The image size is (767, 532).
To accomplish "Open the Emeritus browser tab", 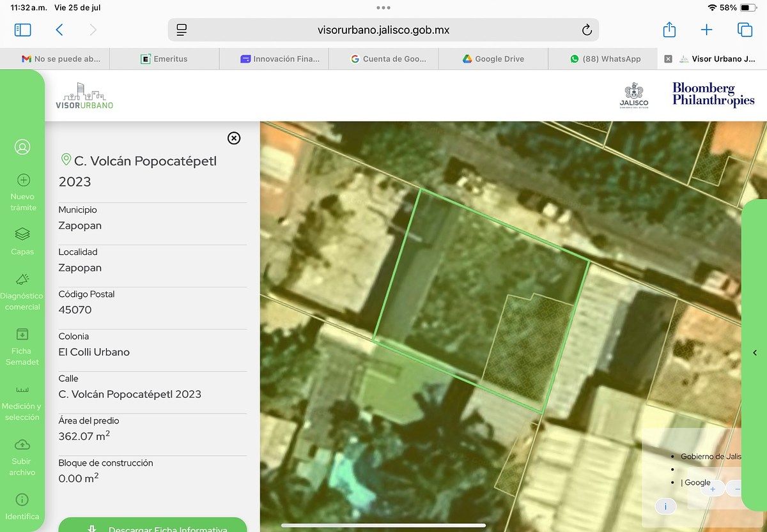I will (x=164, y=59).
